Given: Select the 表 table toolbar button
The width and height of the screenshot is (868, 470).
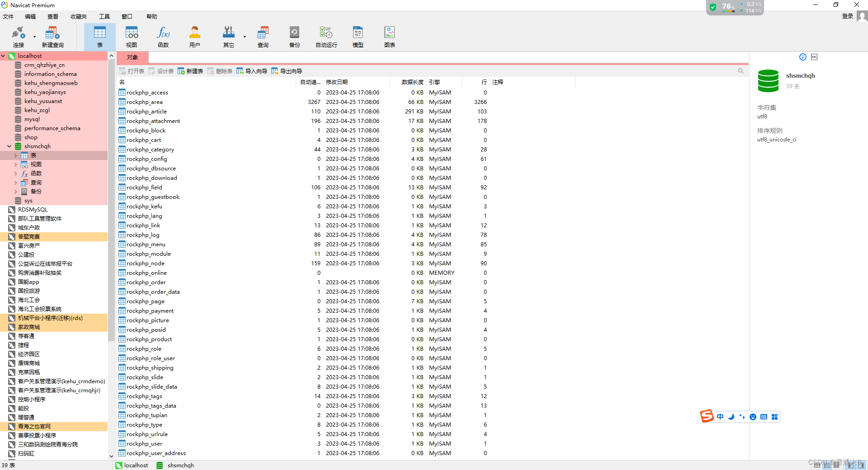Looking at the screenshot, I should [x=100, y=37].
